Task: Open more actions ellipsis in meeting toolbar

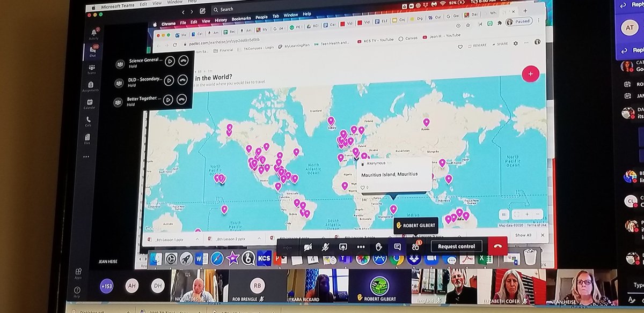Action: (361, 247)
